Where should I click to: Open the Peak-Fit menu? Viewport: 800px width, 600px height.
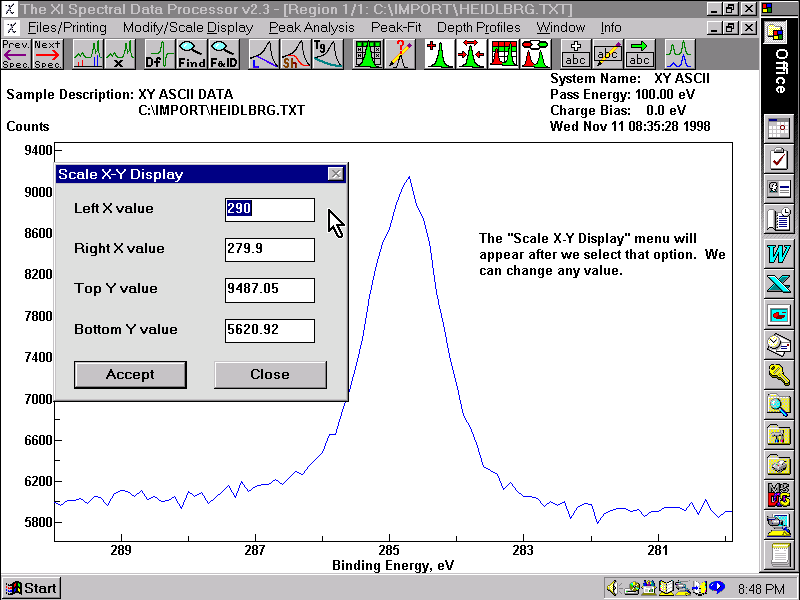pyautogui.click(x=396, y=27)
